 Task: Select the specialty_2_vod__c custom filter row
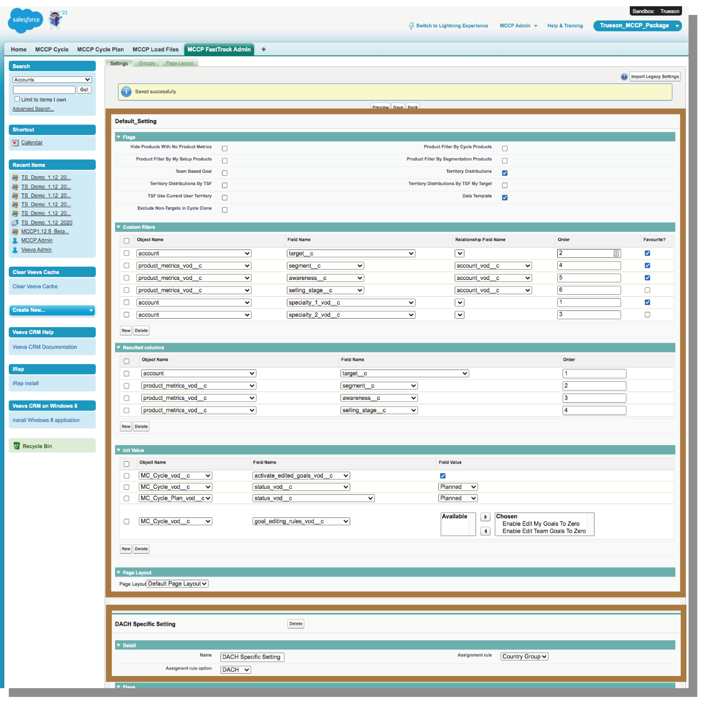coord(126,315)
